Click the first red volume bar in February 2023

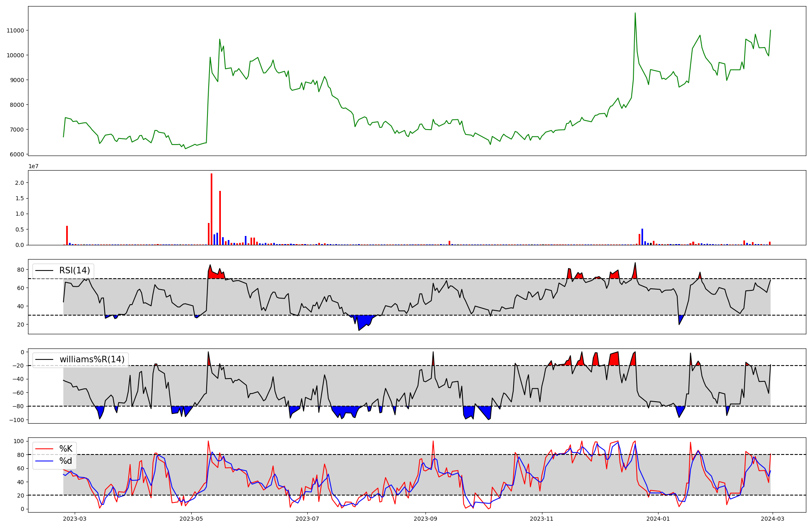coord(67,235)
